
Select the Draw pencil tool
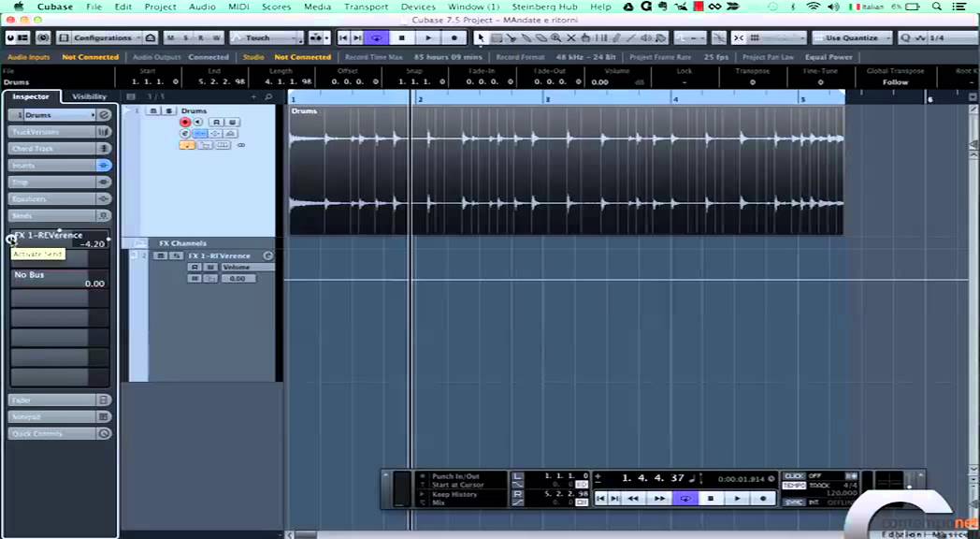click(616, 37)
